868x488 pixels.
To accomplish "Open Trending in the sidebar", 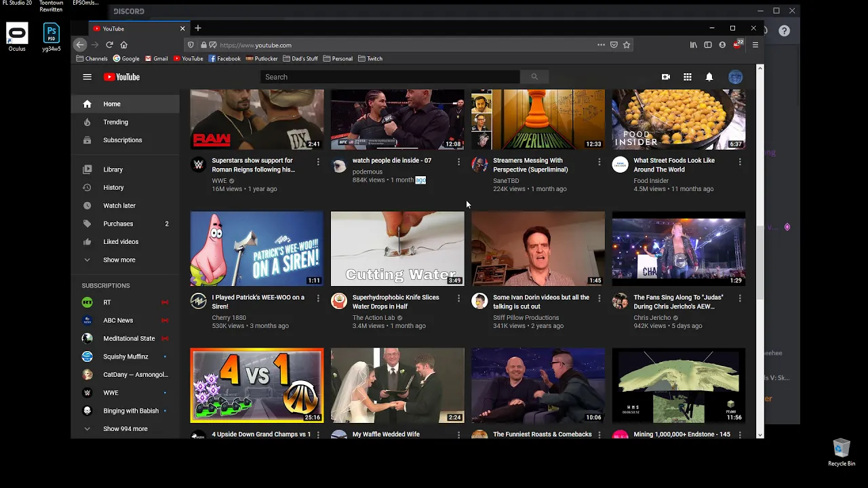I will coord(125,122).
